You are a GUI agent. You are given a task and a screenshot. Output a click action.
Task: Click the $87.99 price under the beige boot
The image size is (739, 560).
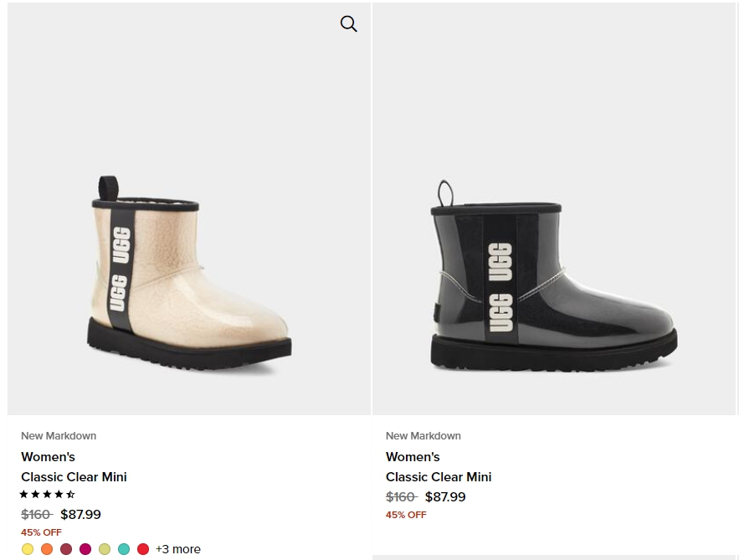80,514
